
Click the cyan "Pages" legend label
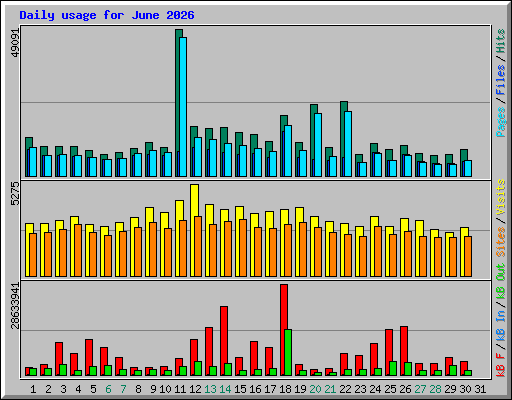[501, 122]
